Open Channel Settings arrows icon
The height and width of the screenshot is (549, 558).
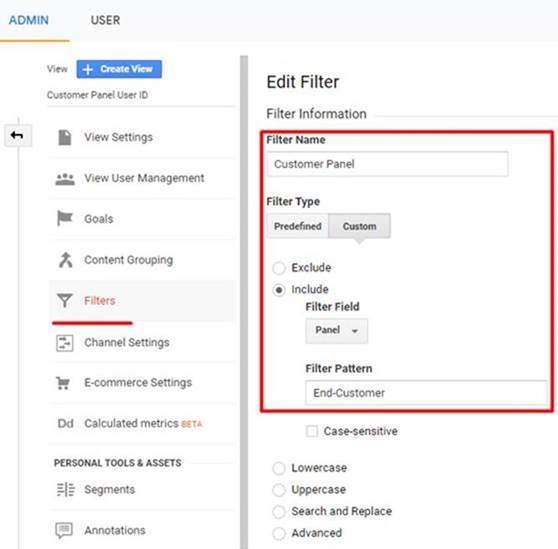coord(65,343)
